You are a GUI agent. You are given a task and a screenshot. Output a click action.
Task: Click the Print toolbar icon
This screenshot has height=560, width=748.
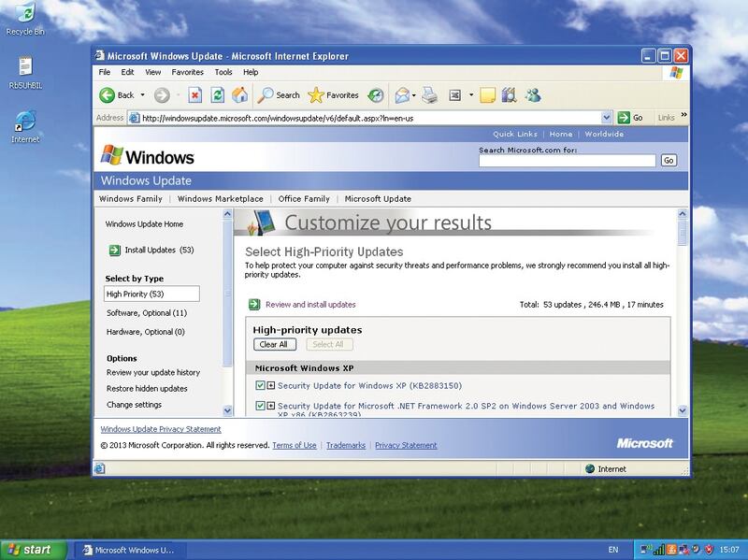click(429, 94)
